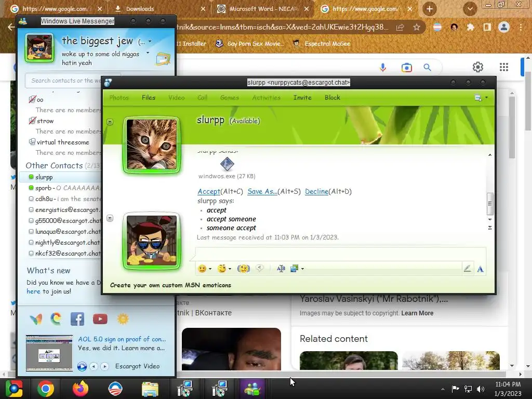Viewport: 532px width, 399px height.
Task: Open the Chrome tab search dropdown
Action: pyautogui.click(x=470, y=9)
